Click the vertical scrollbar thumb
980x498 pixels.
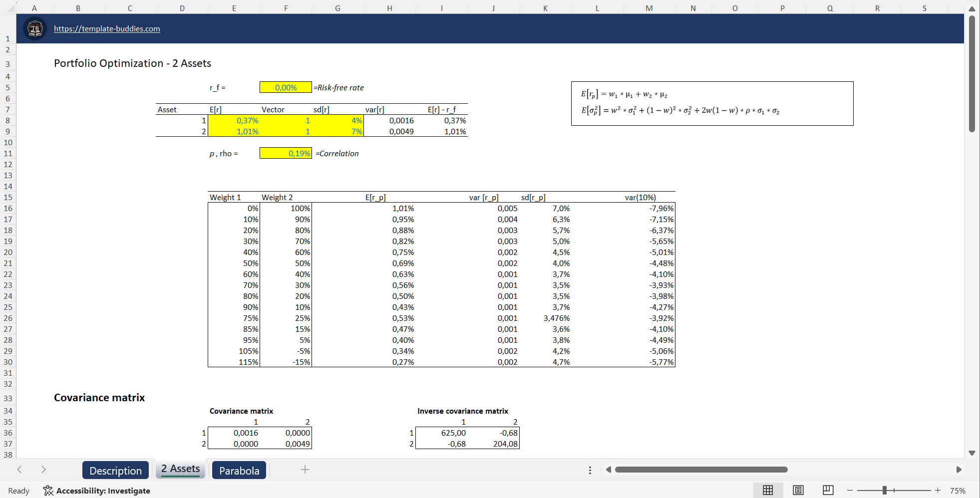pyautogui.click(x=972, y=73)
